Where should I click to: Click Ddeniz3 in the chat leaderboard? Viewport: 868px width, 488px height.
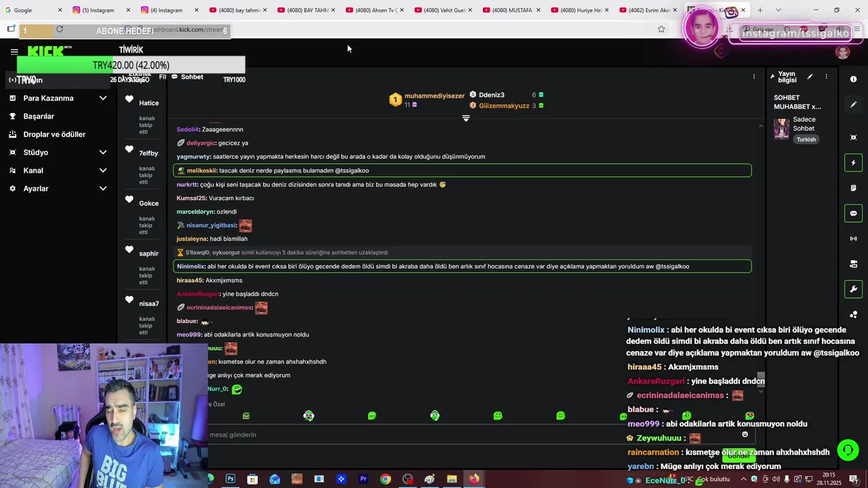(492, 95)
